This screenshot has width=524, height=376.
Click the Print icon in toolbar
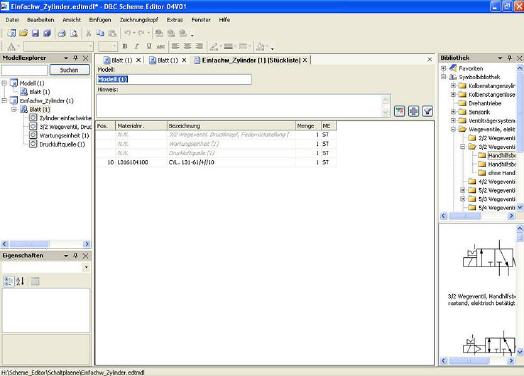[x=61, y=33]
